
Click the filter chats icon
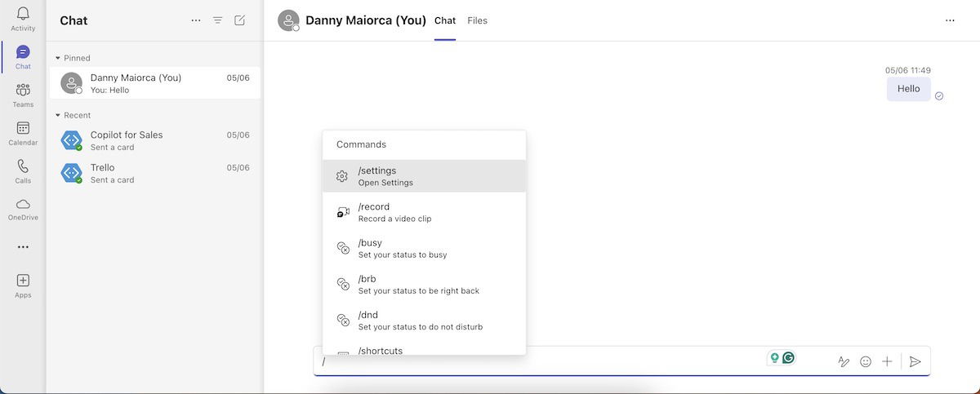pos(218,20)
